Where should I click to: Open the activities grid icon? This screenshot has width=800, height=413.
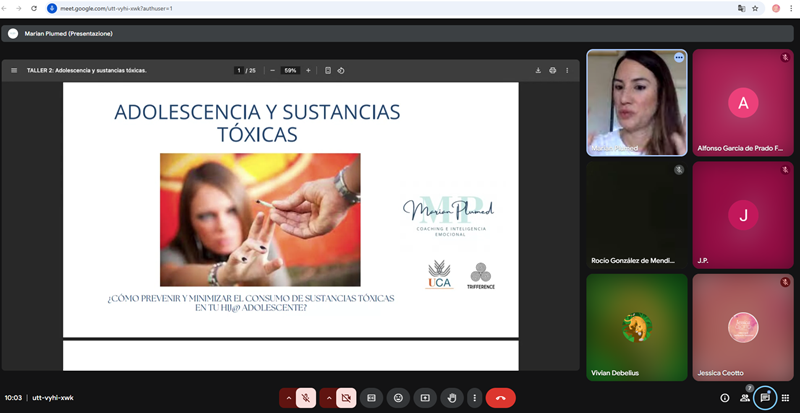[x=785, y=398]
